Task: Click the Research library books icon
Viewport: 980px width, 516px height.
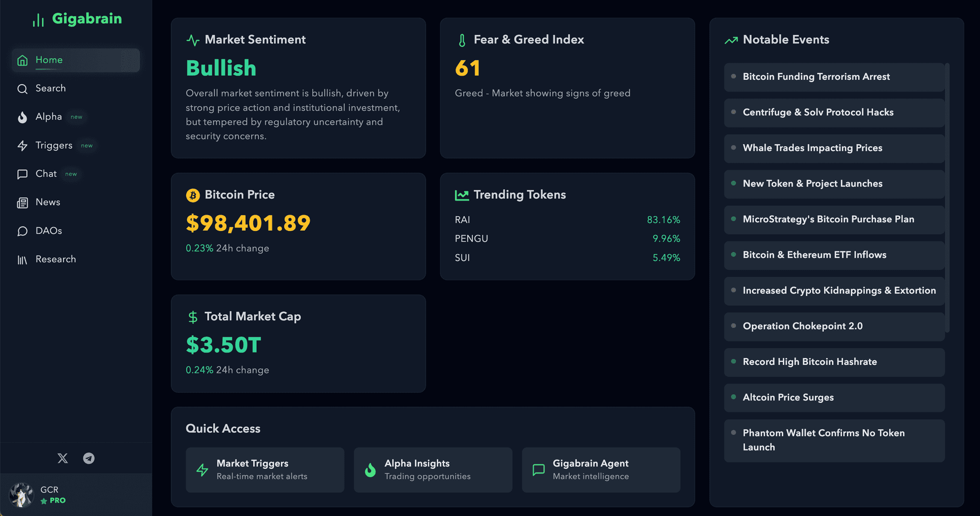Action: pyautogui.click(x=22, y=260)
